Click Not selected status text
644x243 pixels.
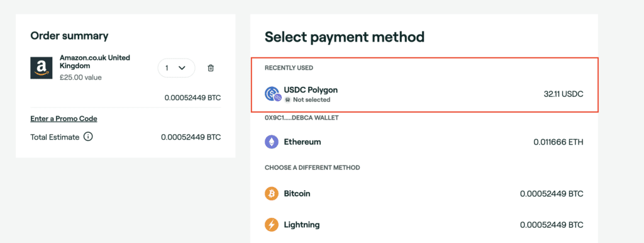click(x=311, y=100)
